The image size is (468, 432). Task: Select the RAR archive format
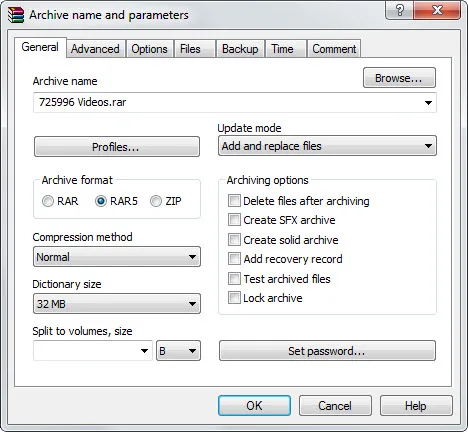48,201
